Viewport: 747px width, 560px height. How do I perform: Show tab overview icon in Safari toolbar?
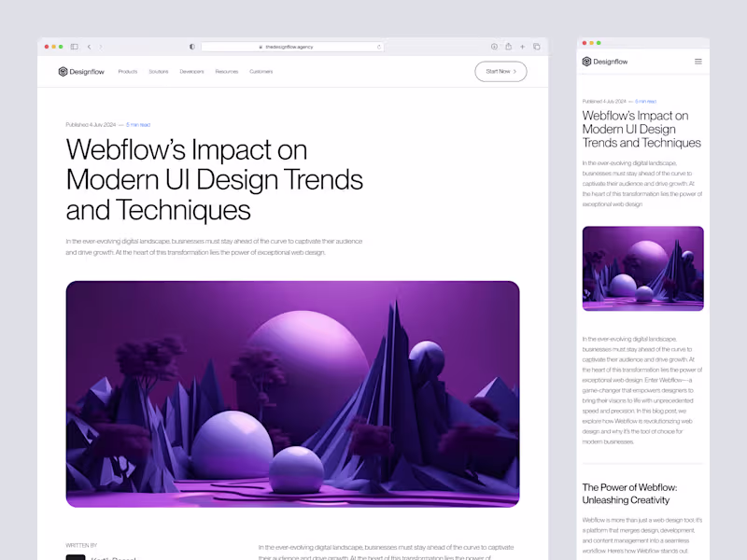coord(536,47)
